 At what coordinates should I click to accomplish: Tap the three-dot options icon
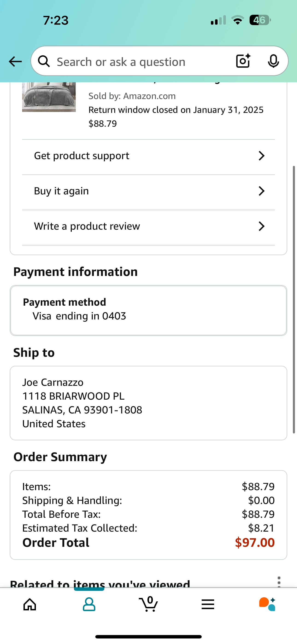pos(279,582)
